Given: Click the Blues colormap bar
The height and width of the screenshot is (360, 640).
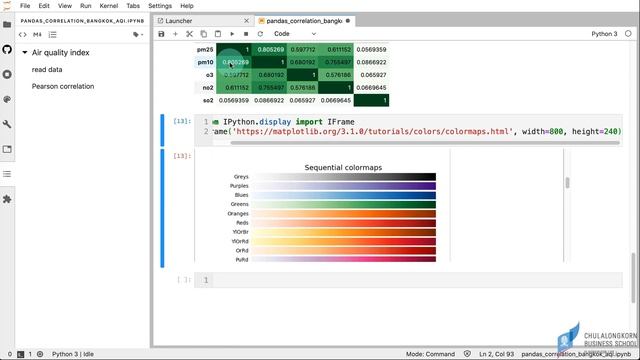Looking at the screenshot, I should click(x=343, y=195).
